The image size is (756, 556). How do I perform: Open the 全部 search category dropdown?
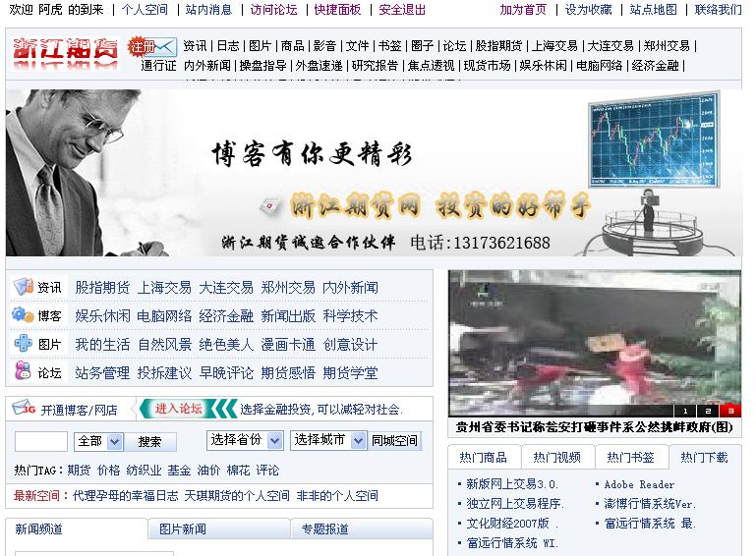coord(99,441)
